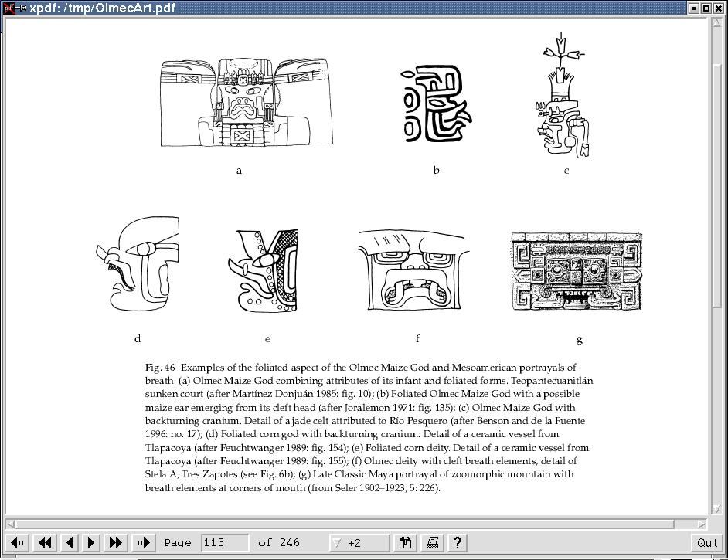Screen dimensions: 728x560
Task: Jump forward ten pages with the double-right arrow
Action: (x=116, y=542)
